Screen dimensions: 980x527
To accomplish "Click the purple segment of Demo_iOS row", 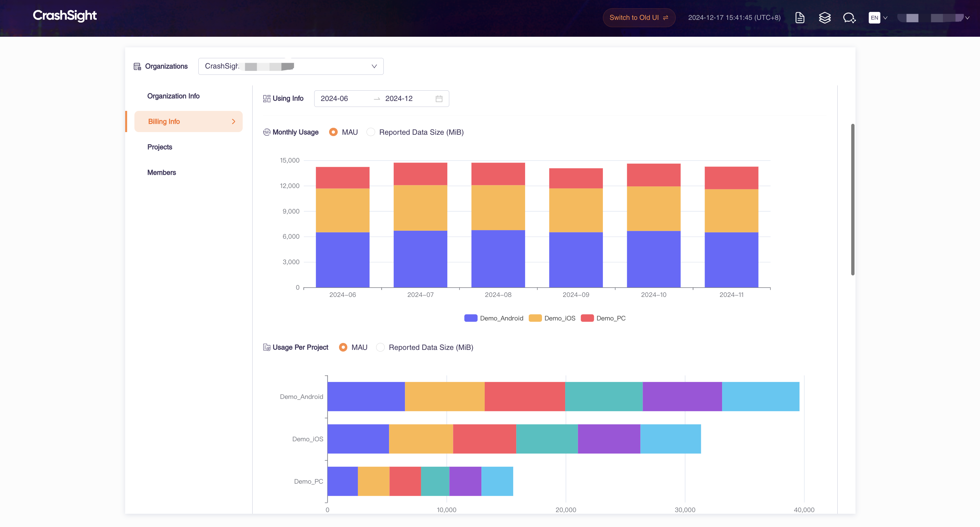I will pyautogui.click(x=609, y=439).
